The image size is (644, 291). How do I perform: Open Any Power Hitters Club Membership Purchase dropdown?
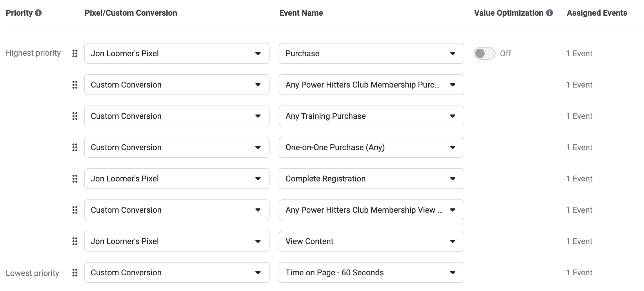(371, 85)
